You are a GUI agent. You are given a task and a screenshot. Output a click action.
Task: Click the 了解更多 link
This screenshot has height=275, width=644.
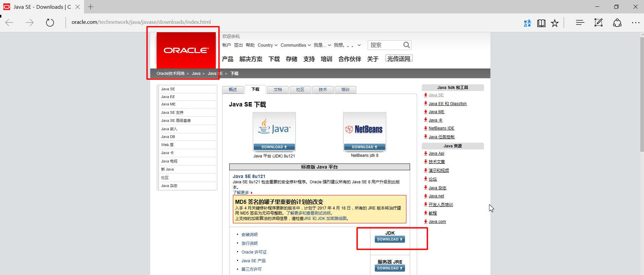point(241,193)
